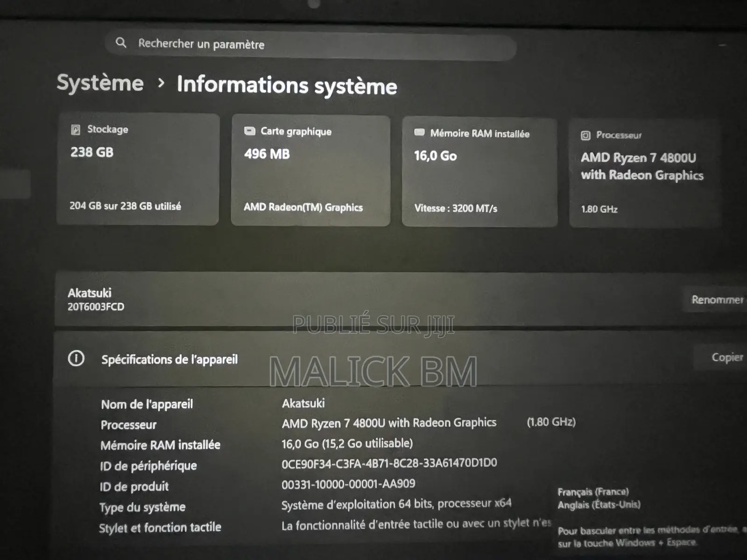Click the Processeur chip icon
The height and width of the screenshot is (560, 747).
[x=585, y=135]
